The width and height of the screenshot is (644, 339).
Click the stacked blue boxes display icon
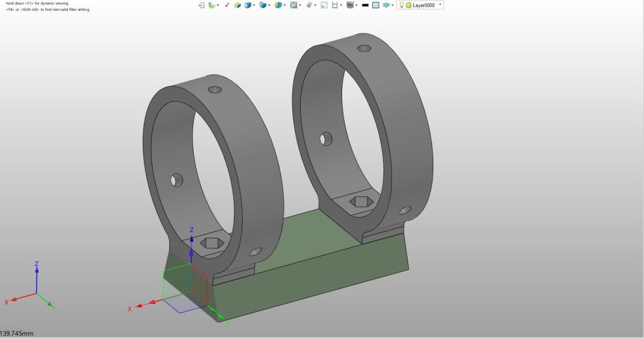[x=263, y=5]
